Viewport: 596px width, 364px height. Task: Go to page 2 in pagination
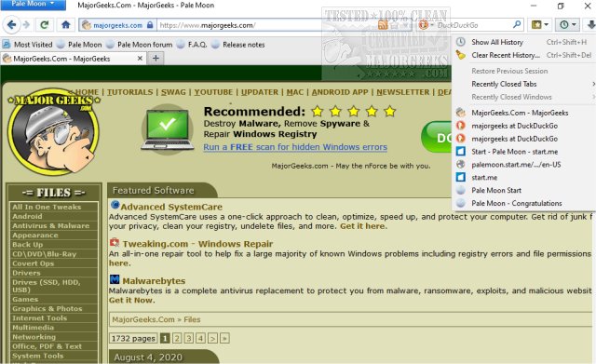[177, 338]
